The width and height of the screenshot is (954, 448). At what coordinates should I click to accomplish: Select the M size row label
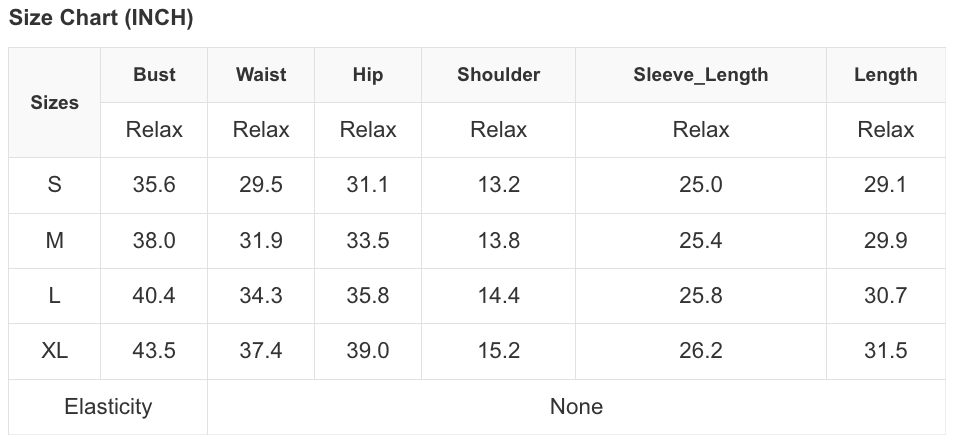(x=55, y=240)
